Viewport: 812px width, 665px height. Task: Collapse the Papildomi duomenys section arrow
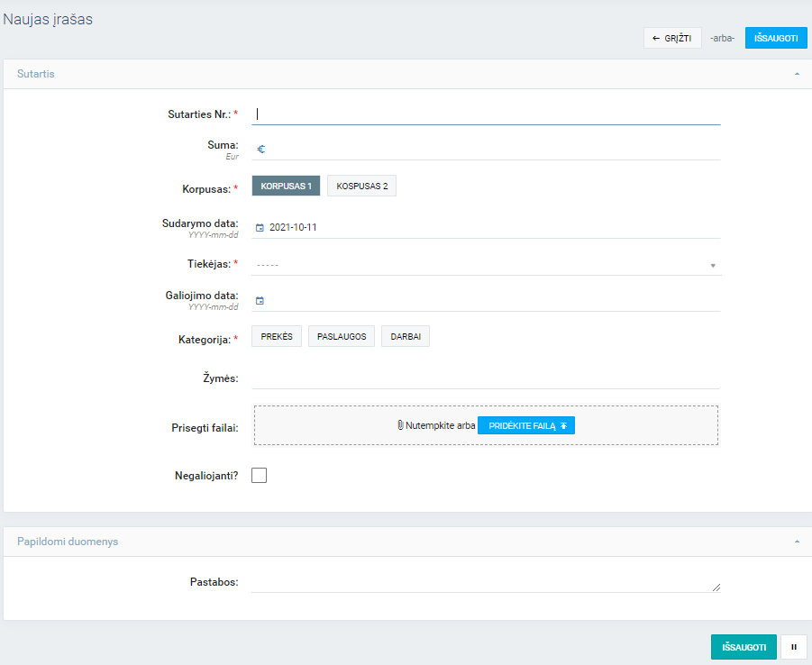coord(797,542)
